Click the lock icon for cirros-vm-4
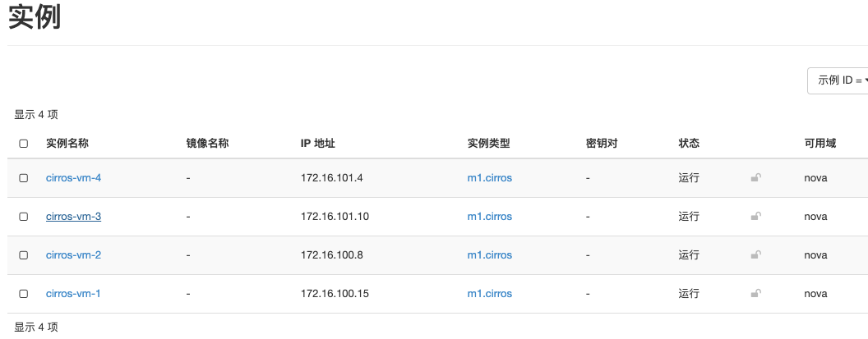The width and height of the screenshot is (868, 339). click(755, 177)
